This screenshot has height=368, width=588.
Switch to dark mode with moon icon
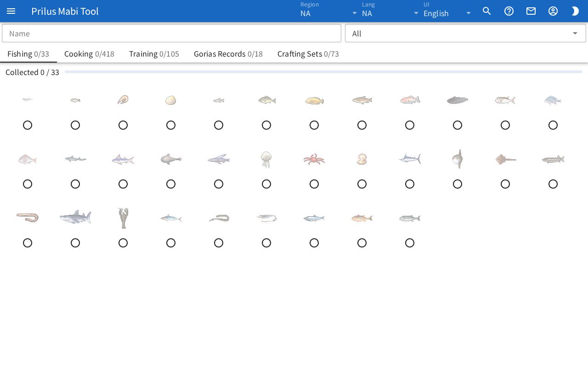click(575, 11)
